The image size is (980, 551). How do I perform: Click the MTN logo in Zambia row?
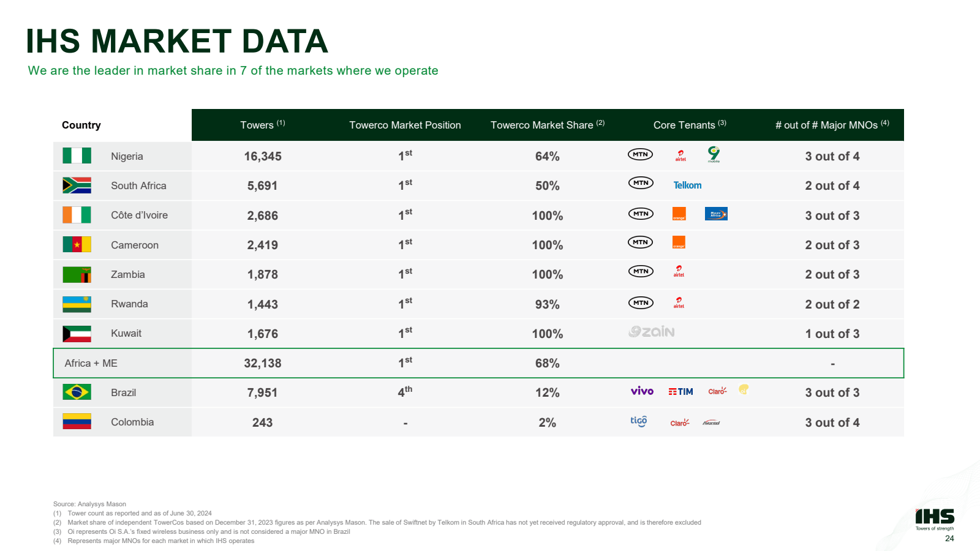[641, 271]
